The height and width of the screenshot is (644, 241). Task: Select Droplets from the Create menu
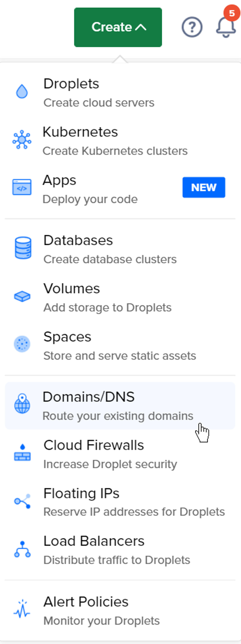click(x=120, y=92)
